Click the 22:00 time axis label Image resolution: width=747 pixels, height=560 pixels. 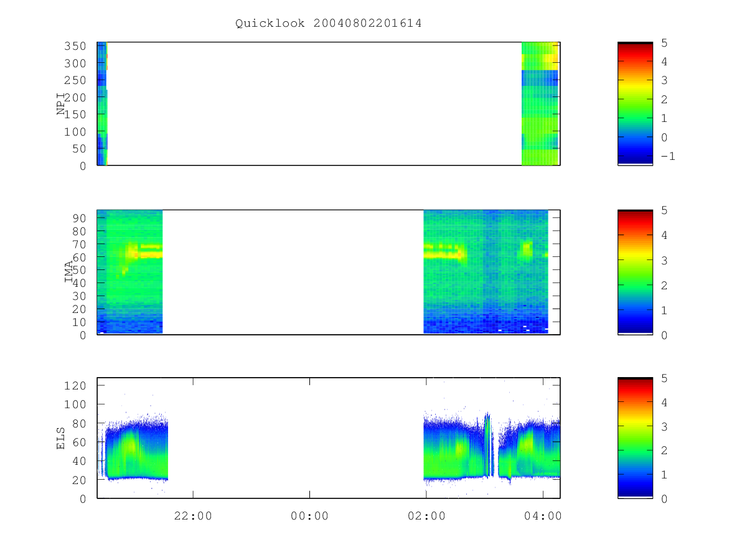click(x=193, y=516)
